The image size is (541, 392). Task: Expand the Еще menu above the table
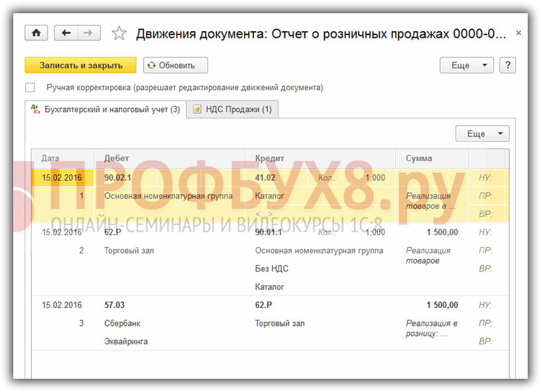(x=482, y=134)
